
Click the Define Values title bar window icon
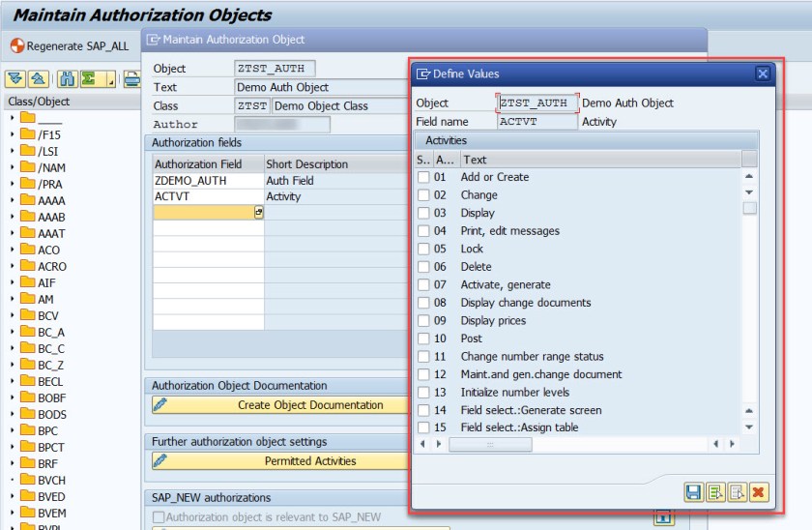(423, 74)
